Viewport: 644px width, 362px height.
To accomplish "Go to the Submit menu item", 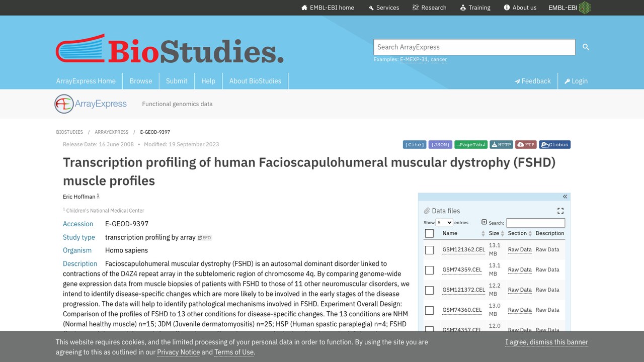I will [x=177, y=81].
